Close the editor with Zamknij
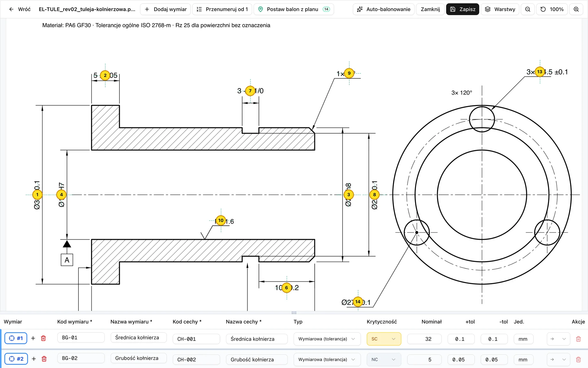 tap(430, 9)
